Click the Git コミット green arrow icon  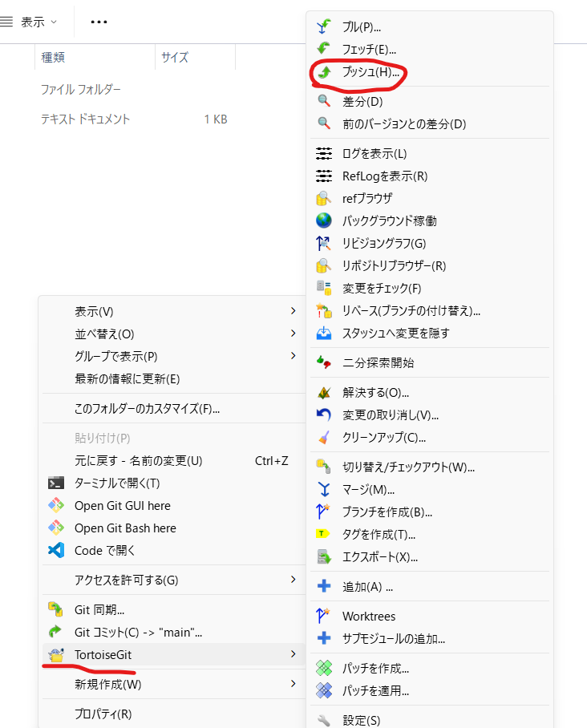click(55, 632)
